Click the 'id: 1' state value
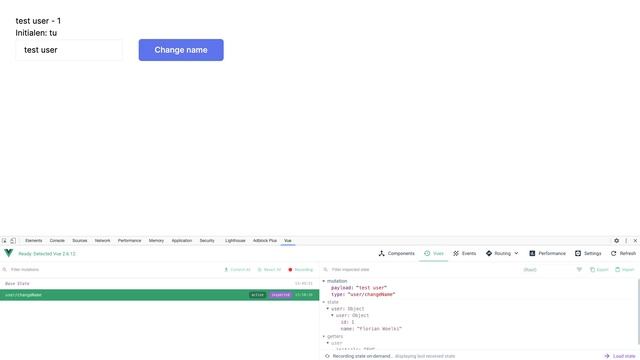 347,322
